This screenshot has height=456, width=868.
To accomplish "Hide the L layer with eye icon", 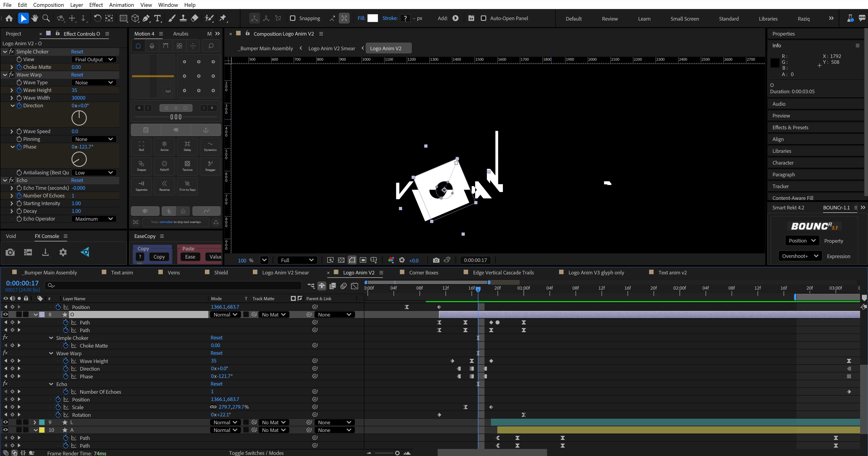I will click(x=5, y=422).
